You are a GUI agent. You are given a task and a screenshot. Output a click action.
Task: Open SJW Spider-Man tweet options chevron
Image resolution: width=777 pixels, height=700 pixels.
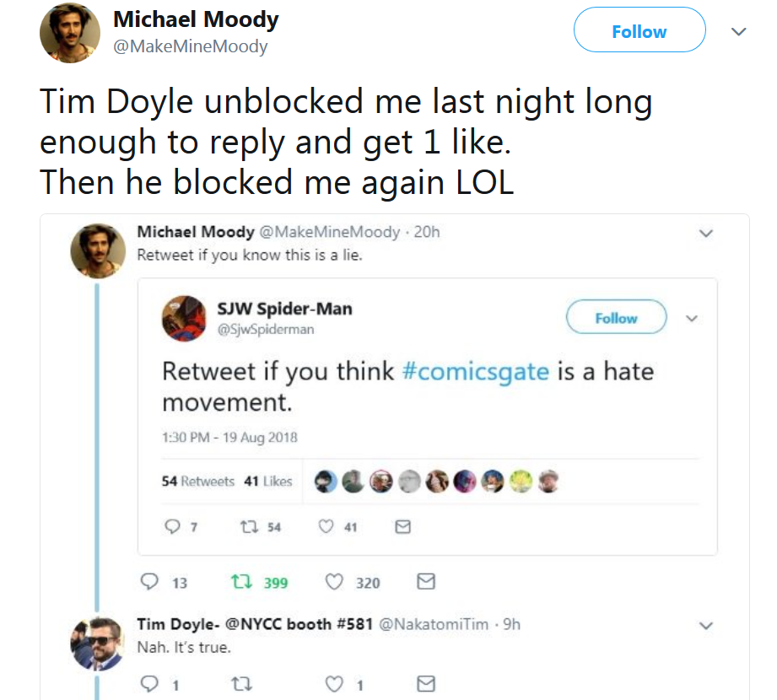point(692,318)
